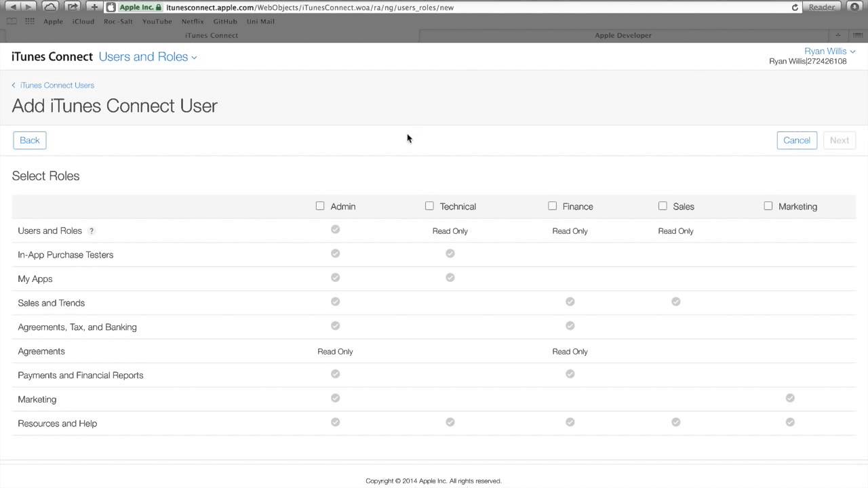Click Admin checkmark in Marketing row
The image size is (868, 488).
tap(335, 398)
